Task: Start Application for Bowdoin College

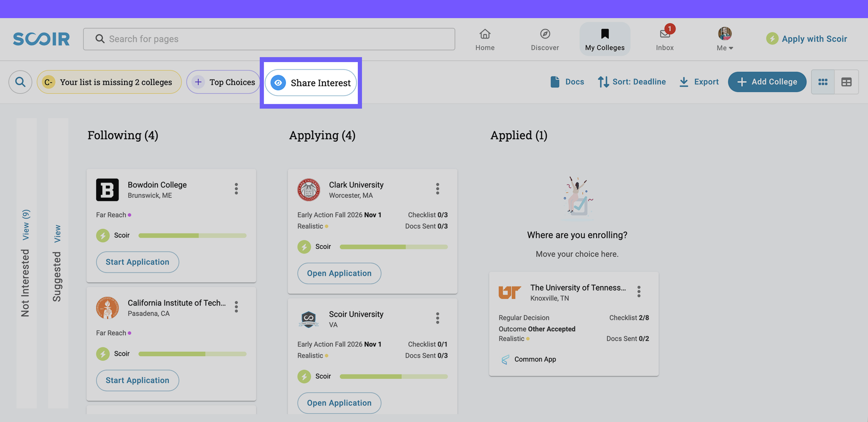Action: 137,262
